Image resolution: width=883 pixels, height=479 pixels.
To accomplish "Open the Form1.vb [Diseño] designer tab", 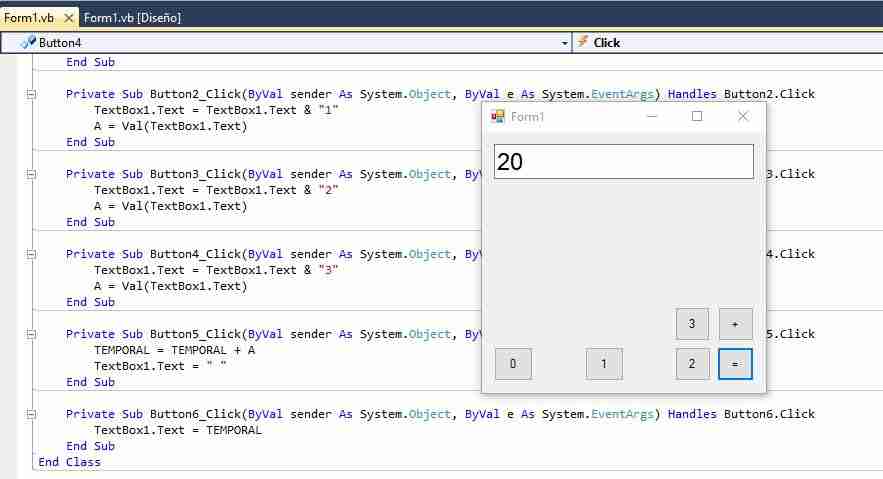I will pyautogui.click(x=132, y=18).
